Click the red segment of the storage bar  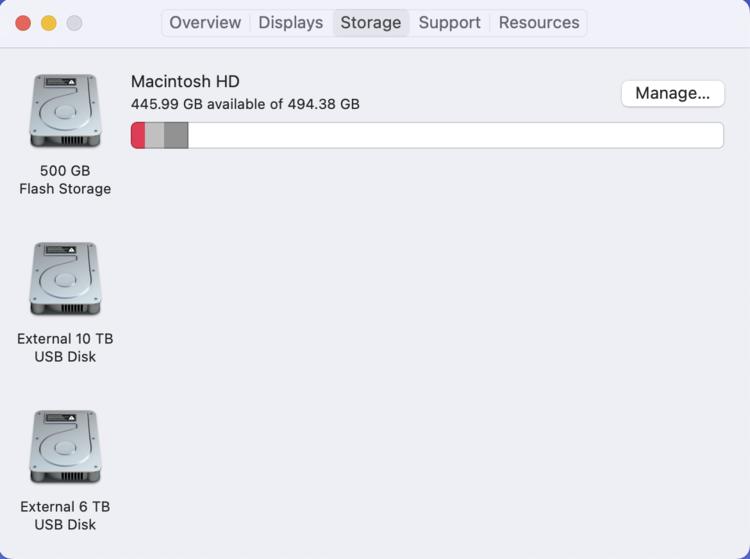(x=138, y=135)
